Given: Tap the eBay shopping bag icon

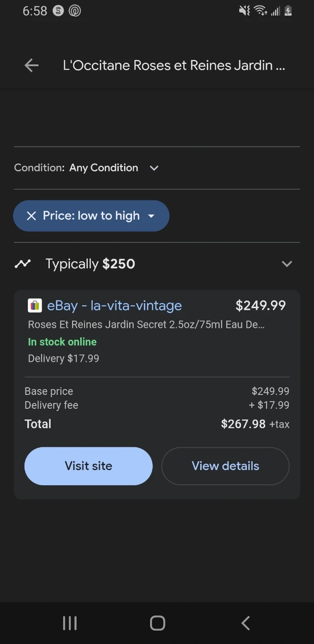Looking at the screenshot, I should tap(35, 305).
